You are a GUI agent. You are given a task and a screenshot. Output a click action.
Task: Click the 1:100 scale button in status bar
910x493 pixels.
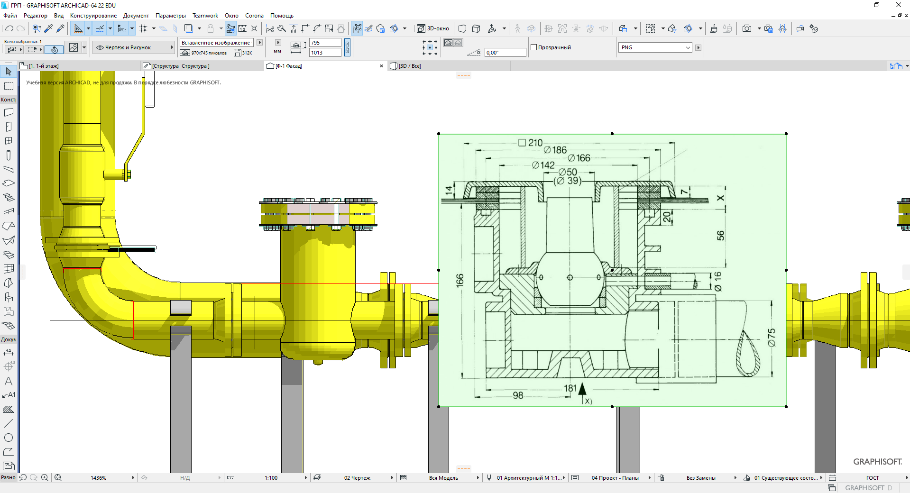pos(270,478)
